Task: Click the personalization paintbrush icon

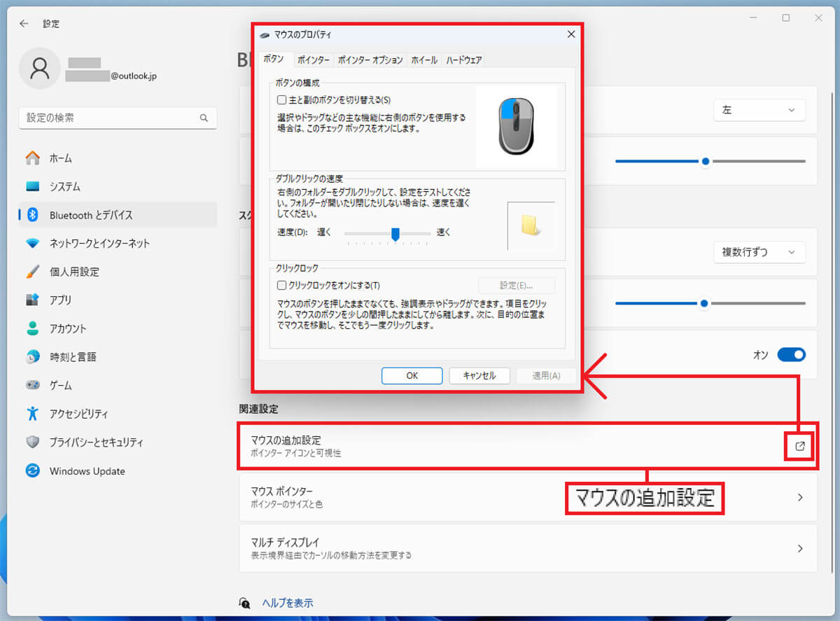Action: (x=33, y=272)
